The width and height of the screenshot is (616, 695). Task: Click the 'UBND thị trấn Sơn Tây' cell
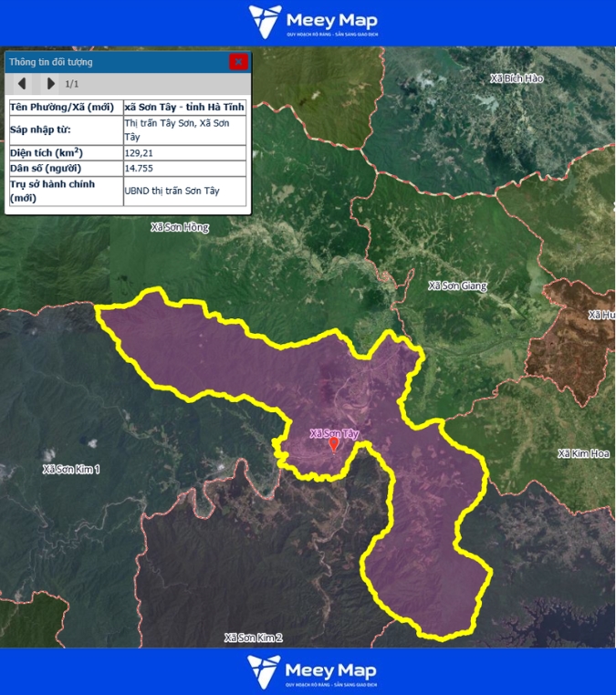184,192
